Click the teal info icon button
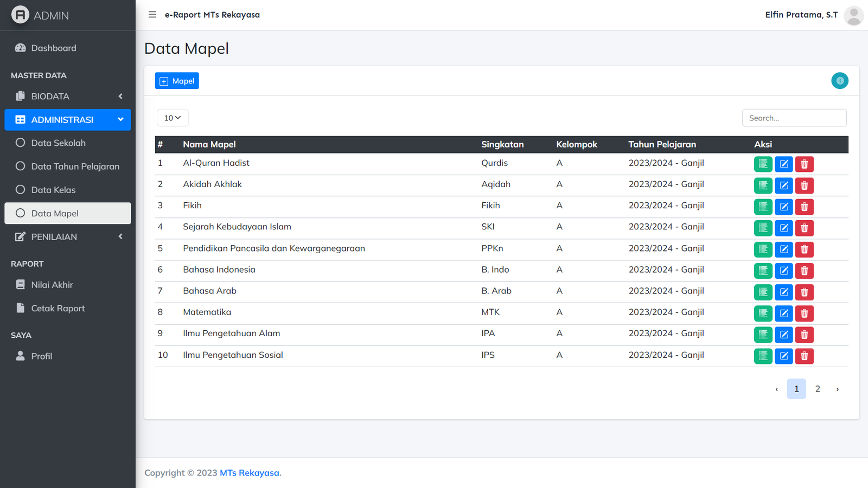Screen dimensions: 868x488 pyautogui.click(x=839, y=81)
